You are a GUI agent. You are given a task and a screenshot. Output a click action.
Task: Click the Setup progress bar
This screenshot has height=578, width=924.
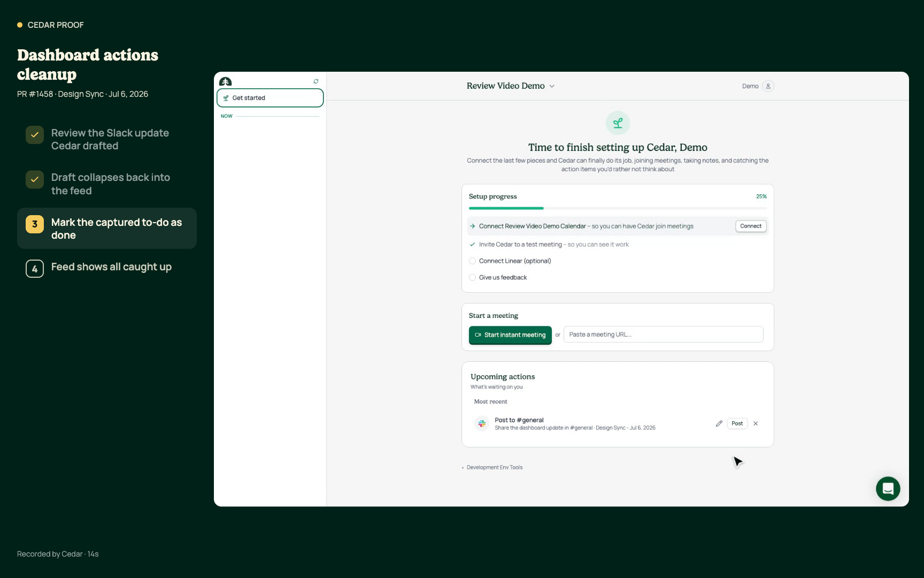tap(618, 208)
